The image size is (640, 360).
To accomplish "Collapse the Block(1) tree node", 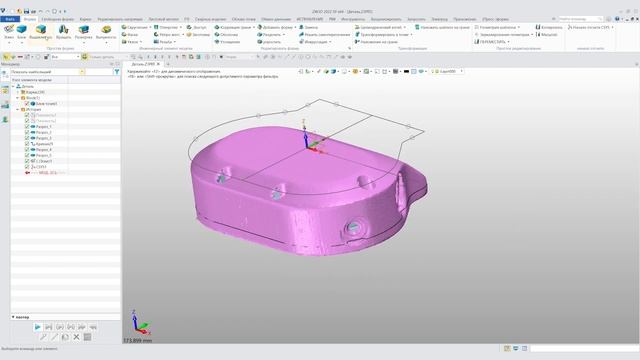I will coord(18,98).
